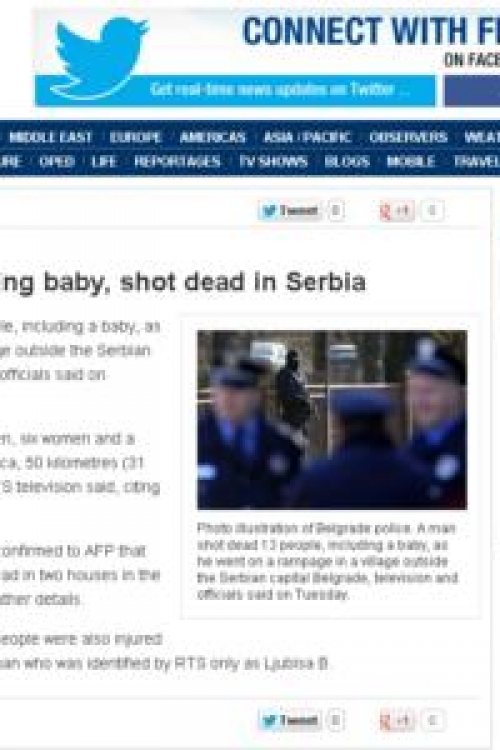This screenshot has height=750, width=500.
Task: Open the Observers section
Action: coord(408,137)
